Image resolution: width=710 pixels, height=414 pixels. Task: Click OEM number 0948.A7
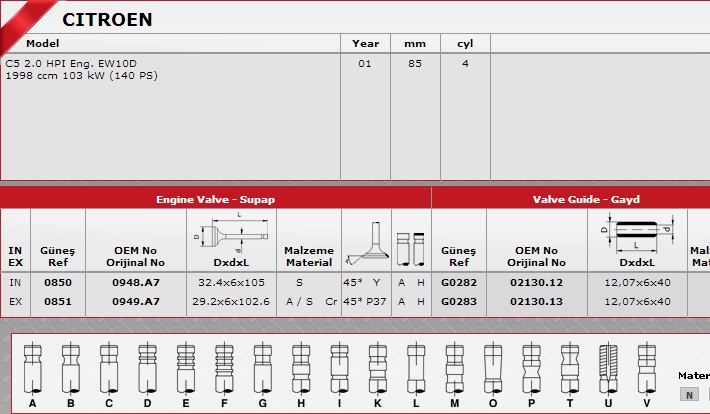tap(135, 283)
